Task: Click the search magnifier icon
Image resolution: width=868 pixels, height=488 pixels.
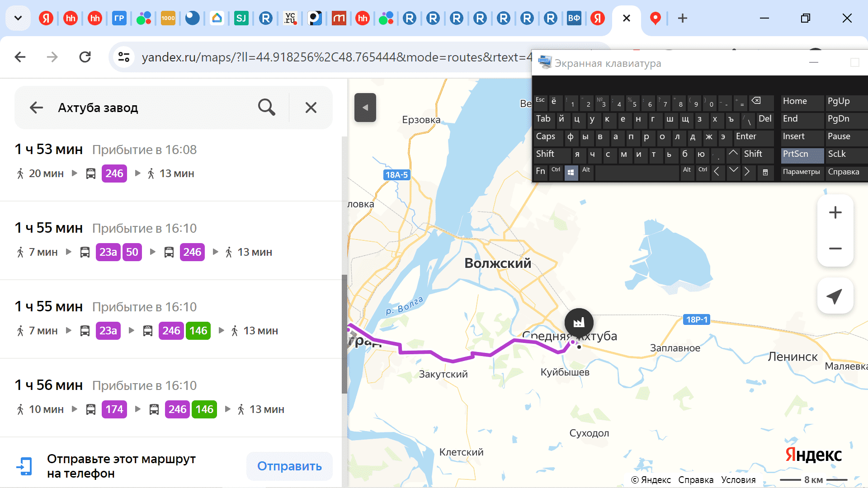Action: pyautogui.click(x=267, y=108)
